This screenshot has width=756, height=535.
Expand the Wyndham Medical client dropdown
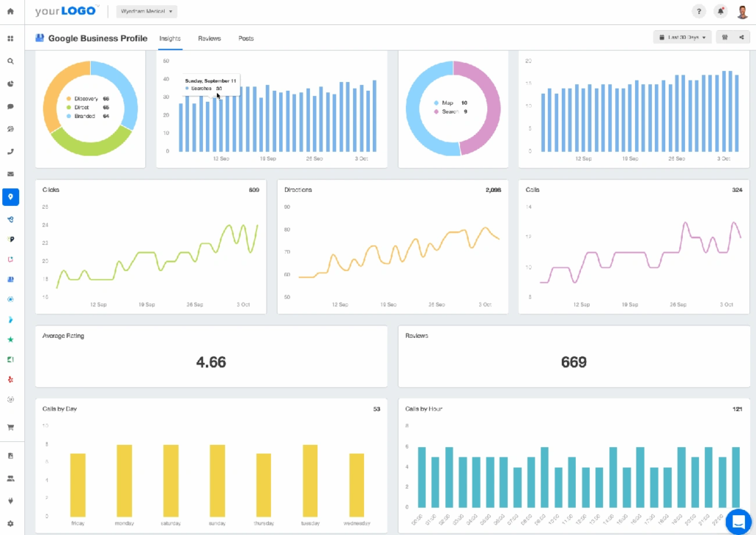point(146,12)
